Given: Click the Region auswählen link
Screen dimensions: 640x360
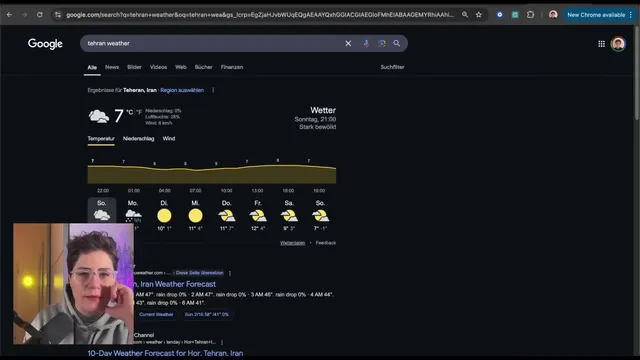Looking at the screenshot, I should pyautogui.click(x=182, y=90).
